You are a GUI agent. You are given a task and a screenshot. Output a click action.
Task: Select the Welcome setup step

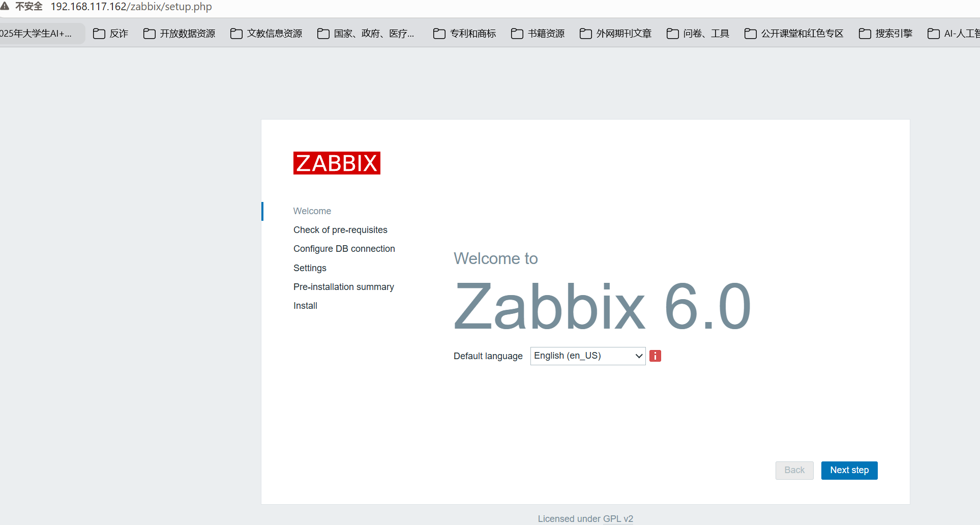point(312,211)
